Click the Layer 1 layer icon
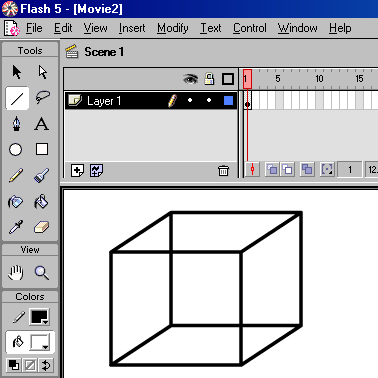378x378 pixels. pyautogui.click(x=75, y=100)
